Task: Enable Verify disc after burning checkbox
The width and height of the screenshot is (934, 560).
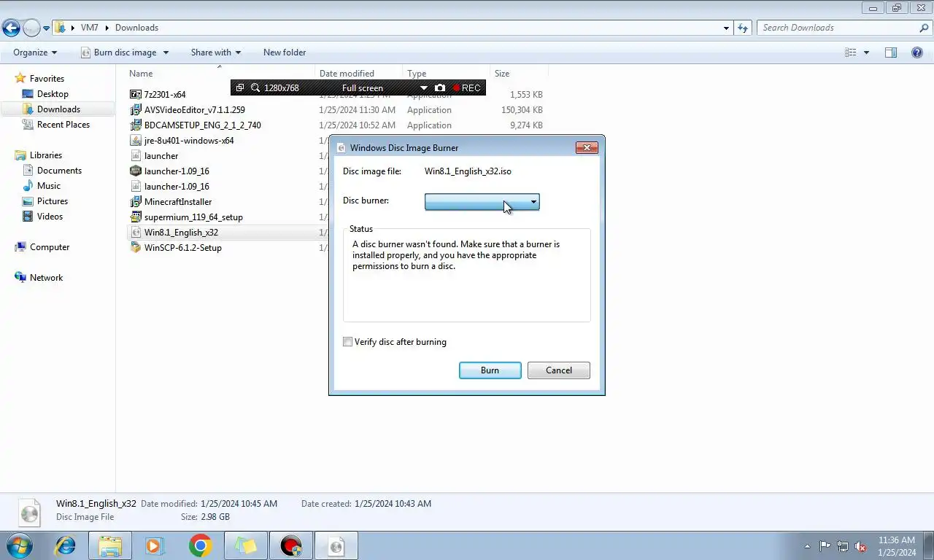Action: pos(348,342)
